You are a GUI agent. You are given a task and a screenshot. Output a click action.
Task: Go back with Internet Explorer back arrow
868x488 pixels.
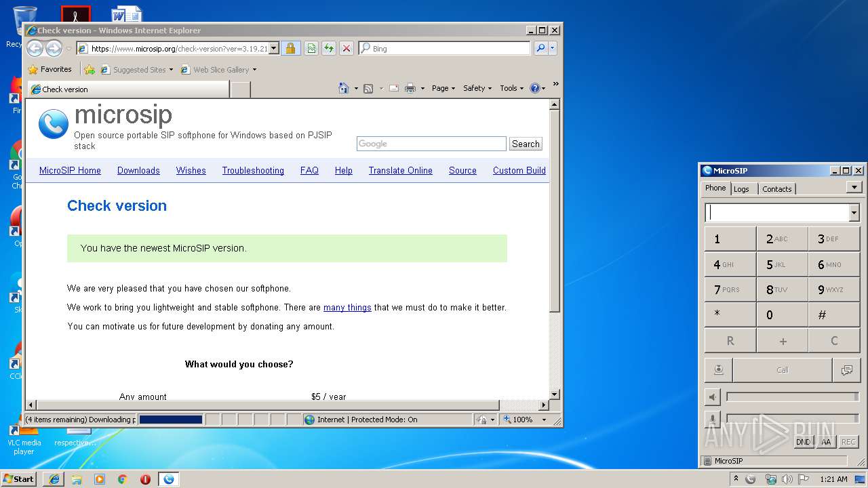pyautogui.click(x=35, y=48)
